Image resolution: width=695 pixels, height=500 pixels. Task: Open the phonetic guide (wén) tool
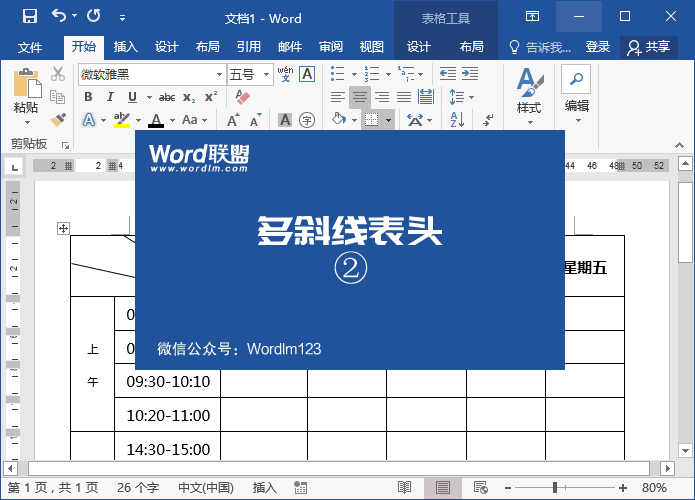(x=285, y=74)
